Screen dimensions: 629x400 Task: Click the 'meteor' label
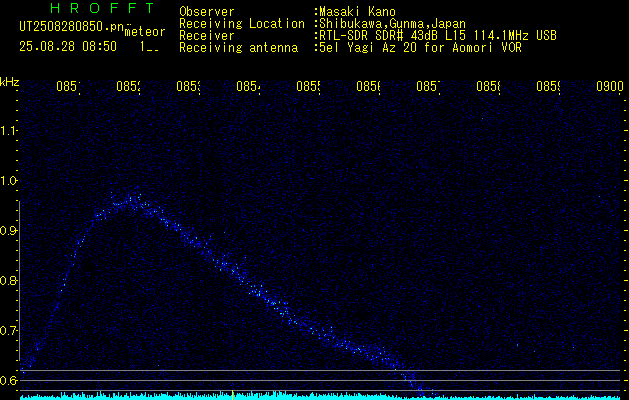(x=145, y=32)
